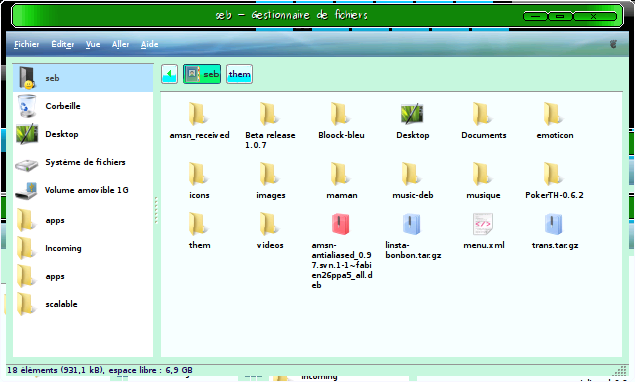Click the Système de fichiers drive icon
This screenshot has height=382, width=635.
(27, 164)
